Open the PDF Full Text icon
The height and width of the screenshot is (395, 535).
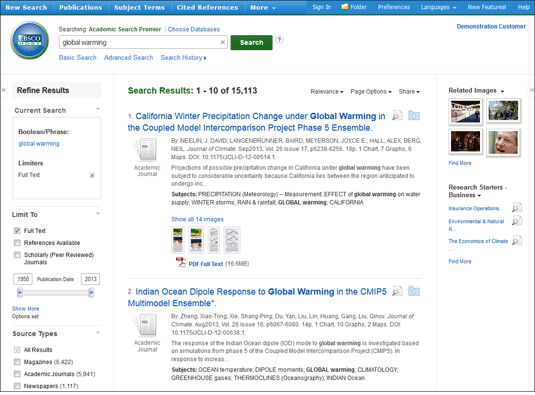(180, 263)
